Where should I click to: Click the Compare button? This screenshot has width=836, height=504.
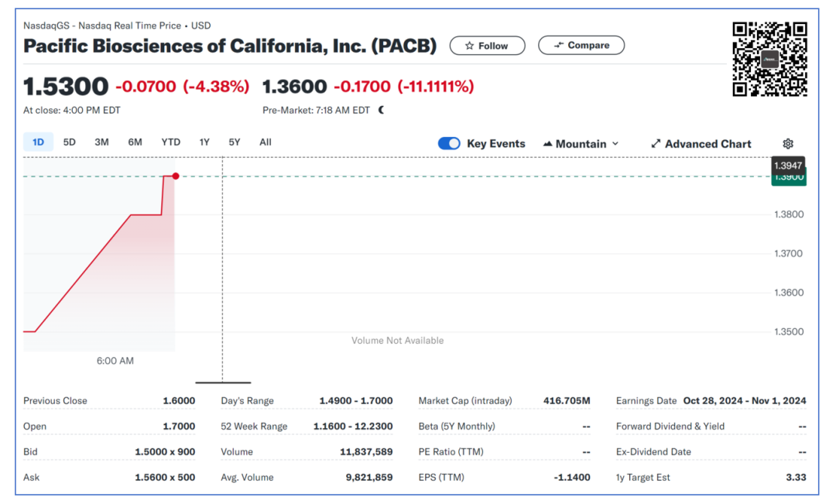click(581, 46)
